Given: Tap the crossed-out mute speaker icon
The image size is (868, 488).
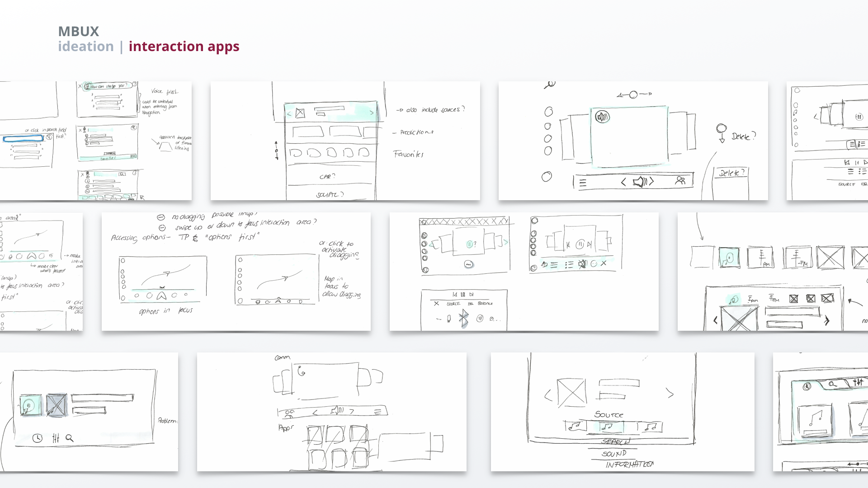Looking at the screenshot, I should pyautogui.click(x=583, y=265).
